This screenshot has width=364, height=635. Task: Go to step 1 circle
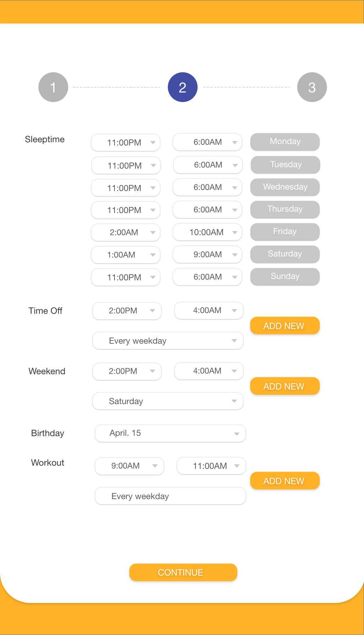[53, 87]
